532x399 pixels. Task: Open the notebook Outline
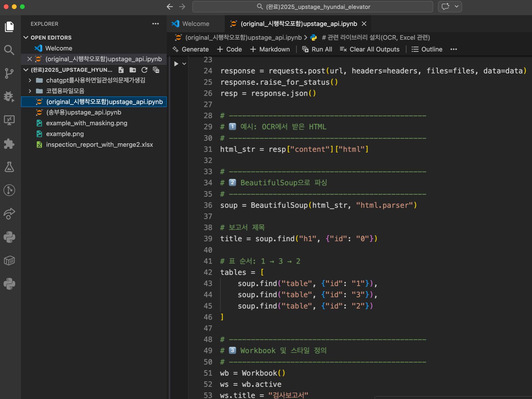[427, 49]
